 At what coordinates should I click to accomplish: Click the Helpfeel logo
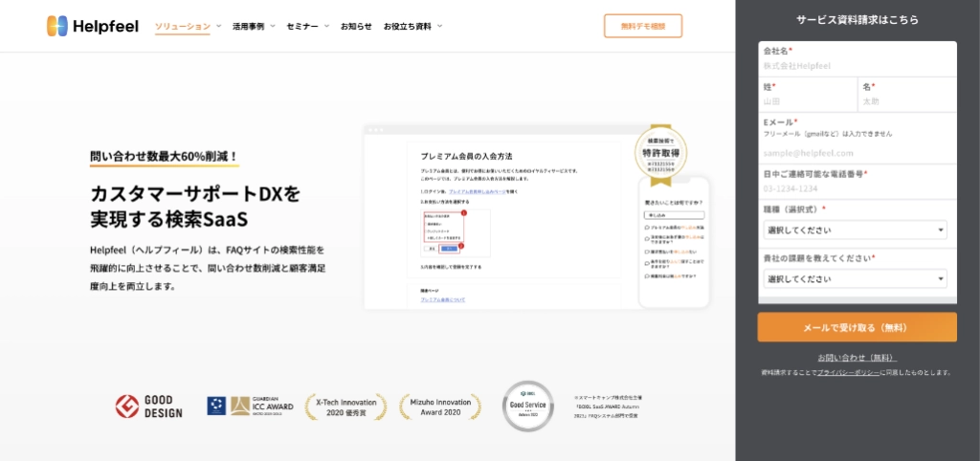(93, 26)
